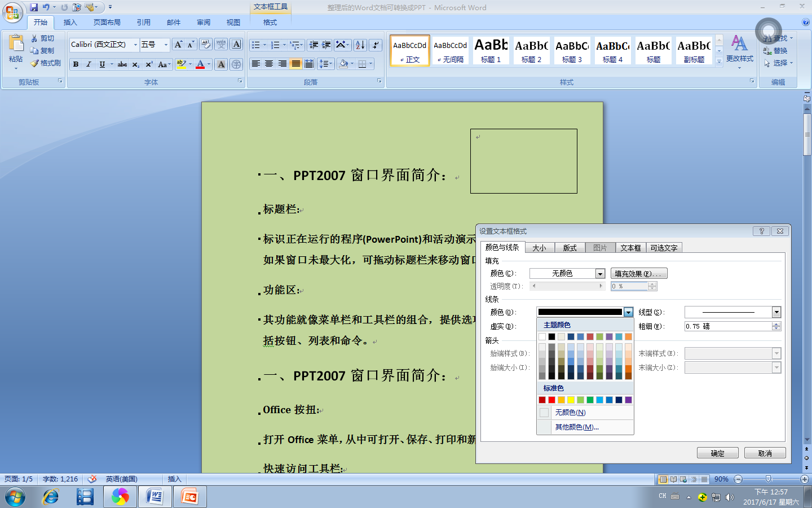The height and width of the screenshot is (508, 812).
Task: Open the 版式 dialog tab
Action: 570,248
